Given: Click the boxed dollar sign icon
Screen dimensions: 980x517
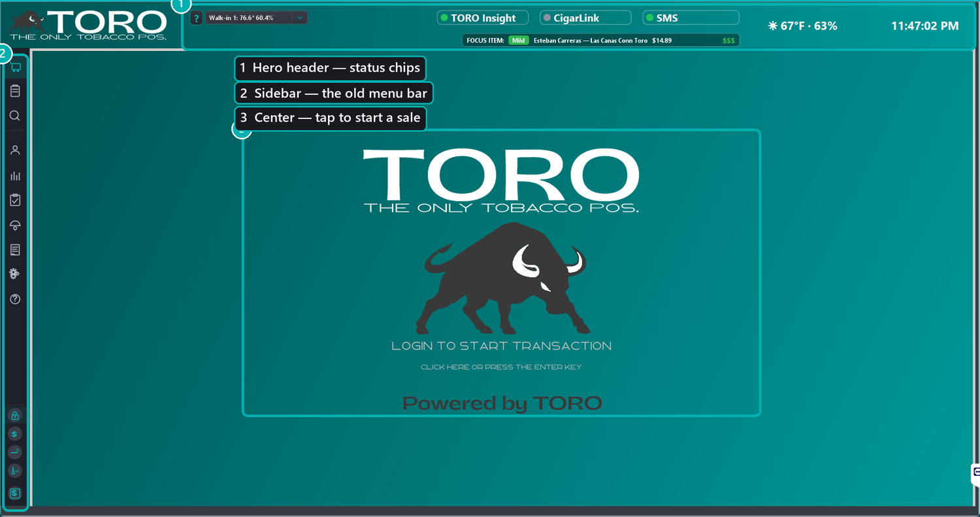Looking at the screenshot, I should click(15, 493).
